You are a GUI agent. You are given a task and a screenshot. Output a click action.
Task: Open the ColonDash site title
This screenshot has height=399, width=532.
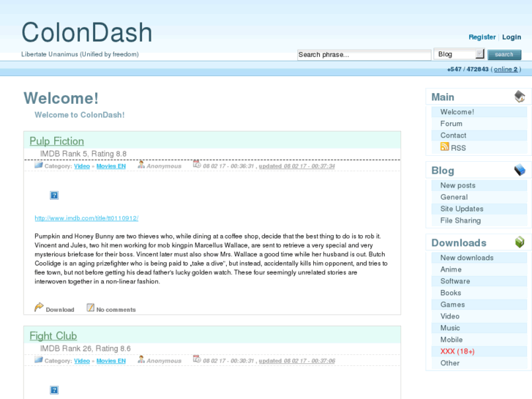pyautogui.click(x=87, y=32)
